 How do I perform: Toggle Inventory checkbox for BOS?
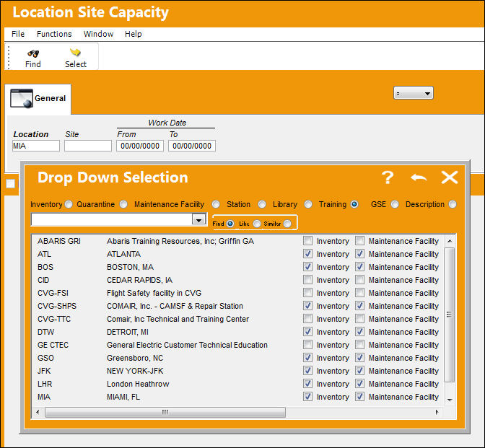tap(307, 266)
